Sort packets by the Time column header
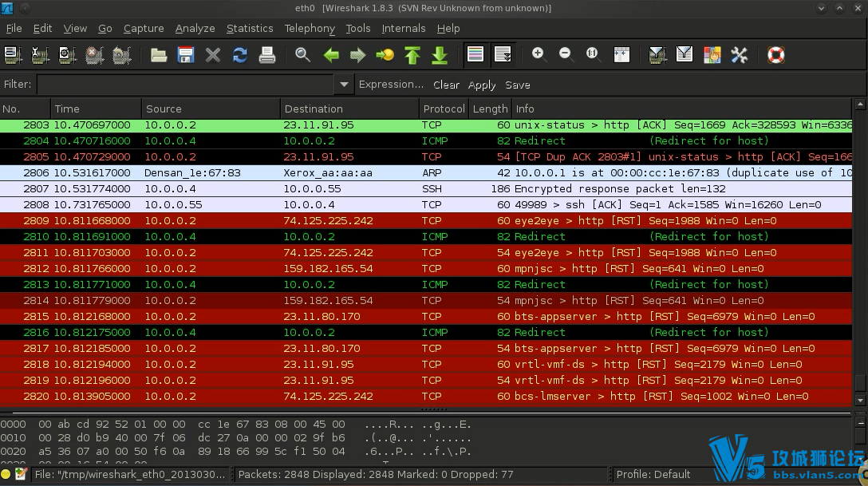 coord(67,109)
